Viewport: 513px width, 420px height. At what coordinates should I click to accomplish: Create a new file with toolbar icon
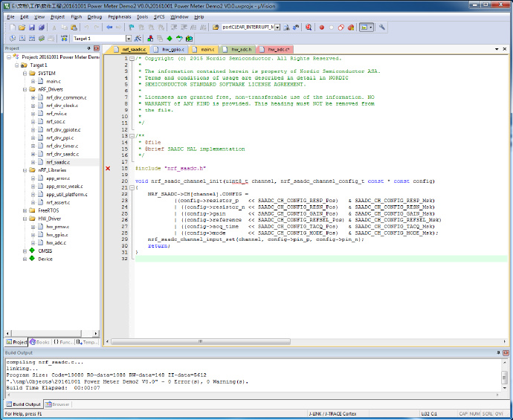[x=13, y=28]
